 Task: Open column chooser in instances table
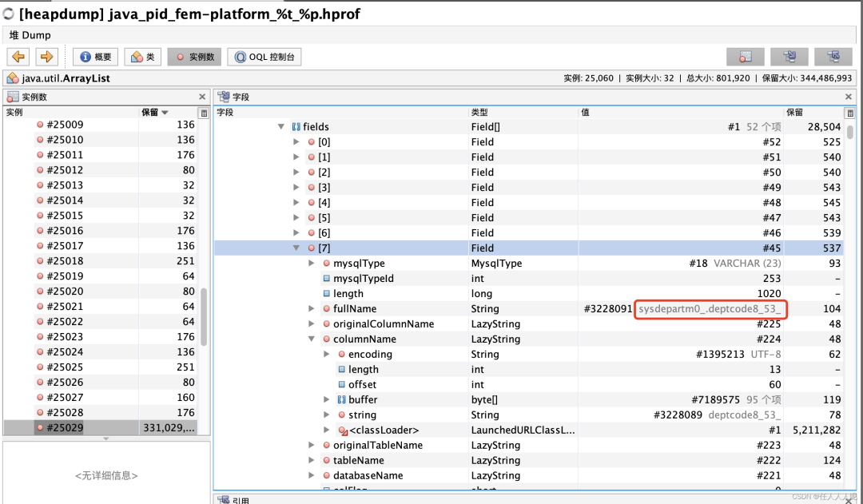click(204, 113)
